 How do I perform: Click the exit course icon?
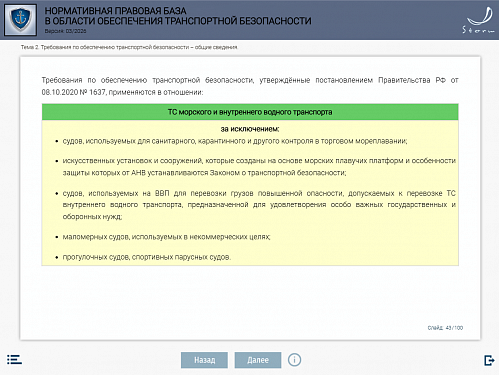click(x=489, y=360)
